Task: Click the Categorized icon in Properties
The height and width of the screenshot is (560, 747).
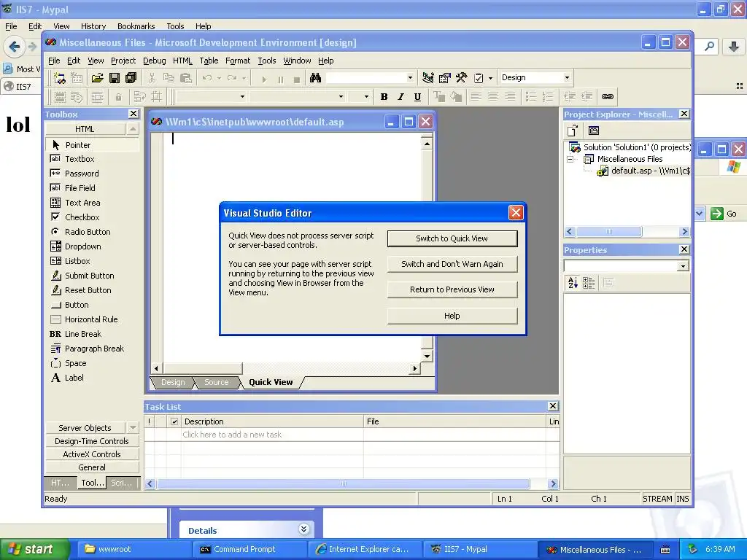Action: tap(589, 283)
